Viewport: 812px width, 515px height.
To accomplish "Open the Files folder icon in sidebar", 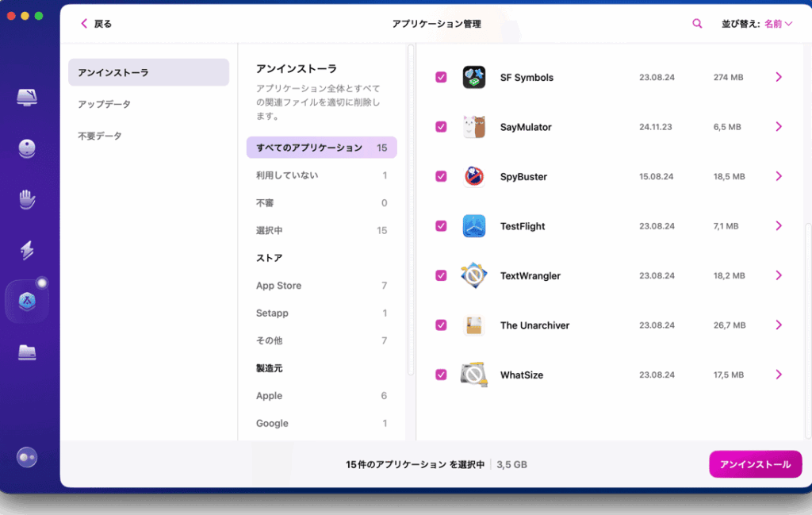I will click(27, 352).
